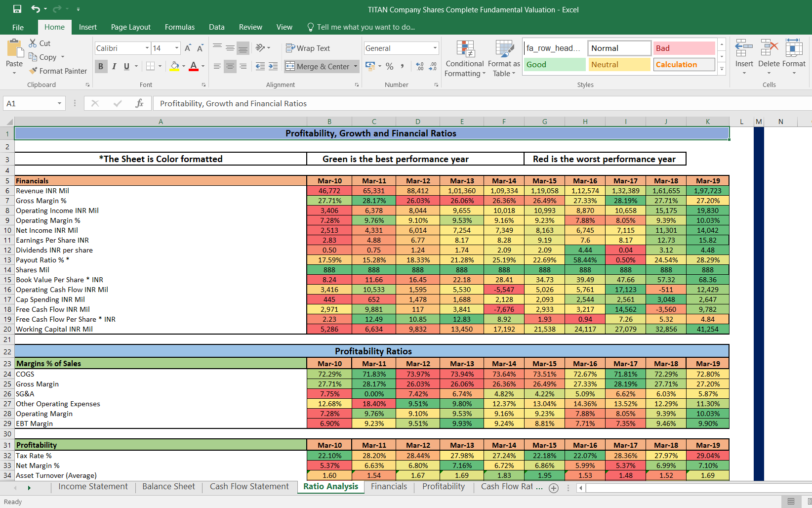Screen dimensions: 812x508
Task: Click the formula bar text field
Action: tap(483, 103)
